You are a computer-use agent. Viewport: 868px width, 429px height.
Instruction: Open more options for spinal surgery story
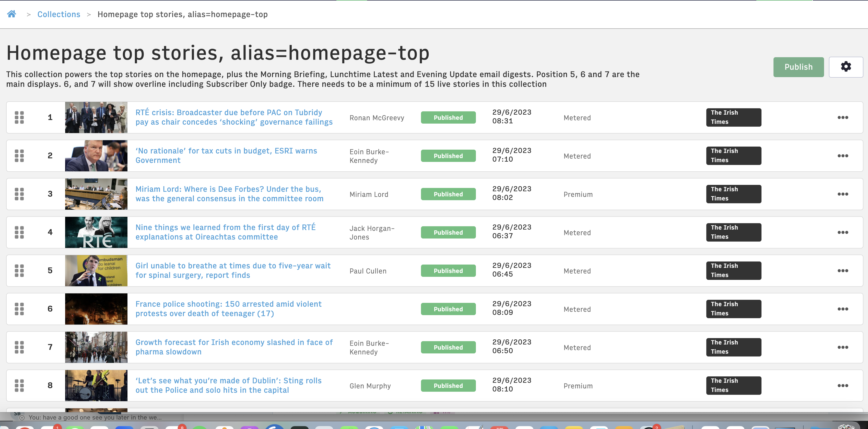843,271
